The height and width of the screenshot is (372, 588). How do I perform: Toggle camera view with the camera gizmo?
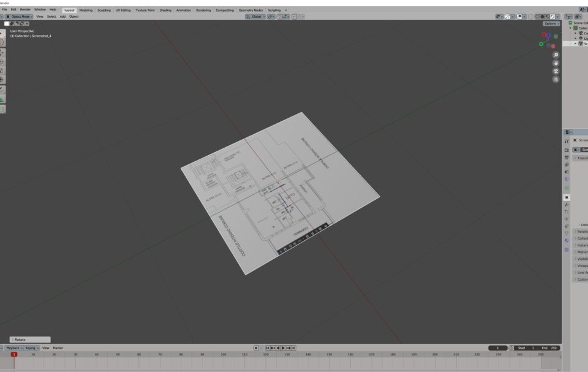coord(556,71)
